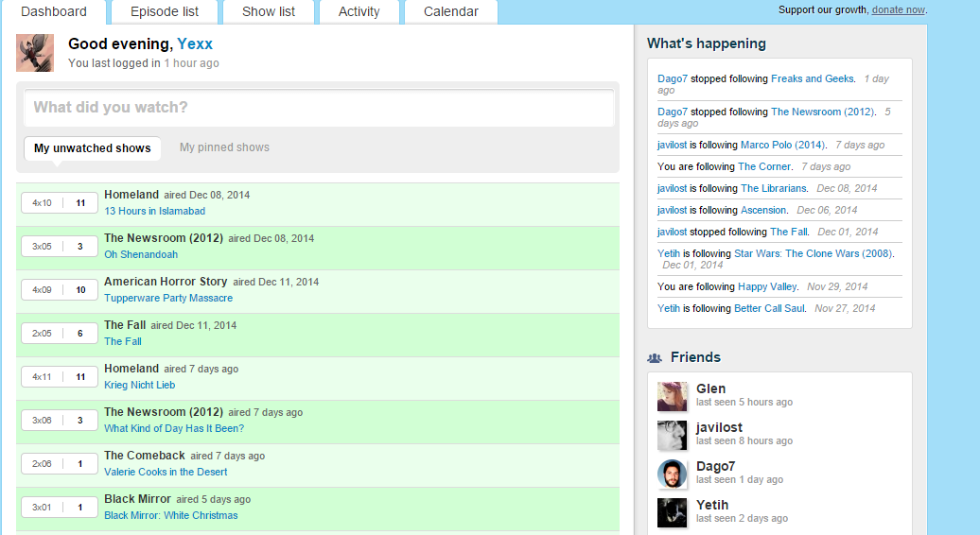Switch to the Dashboard tab
The image size is (980, 535).
point(54,12)
